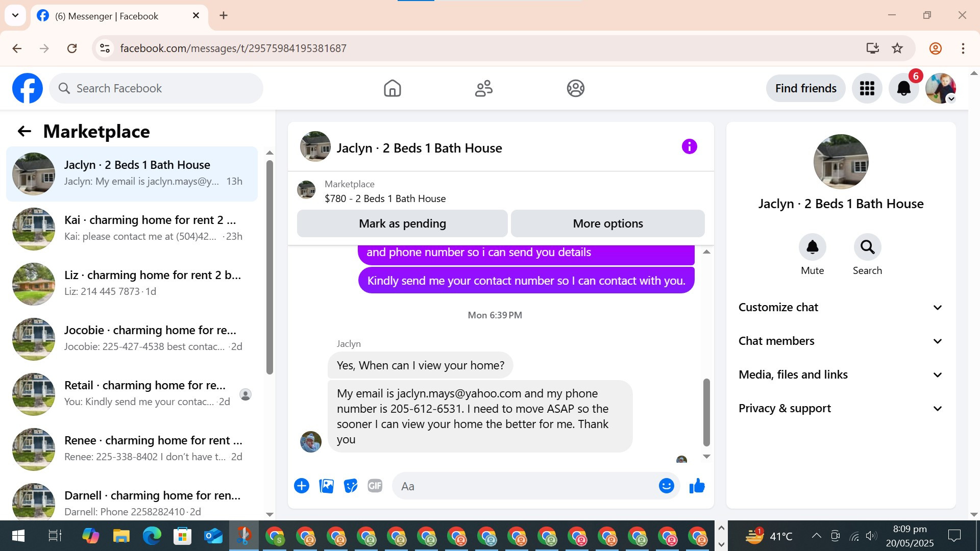
Task: Open Facebook notifications bell
Action: pyautogui.click(x=903, y=88)
